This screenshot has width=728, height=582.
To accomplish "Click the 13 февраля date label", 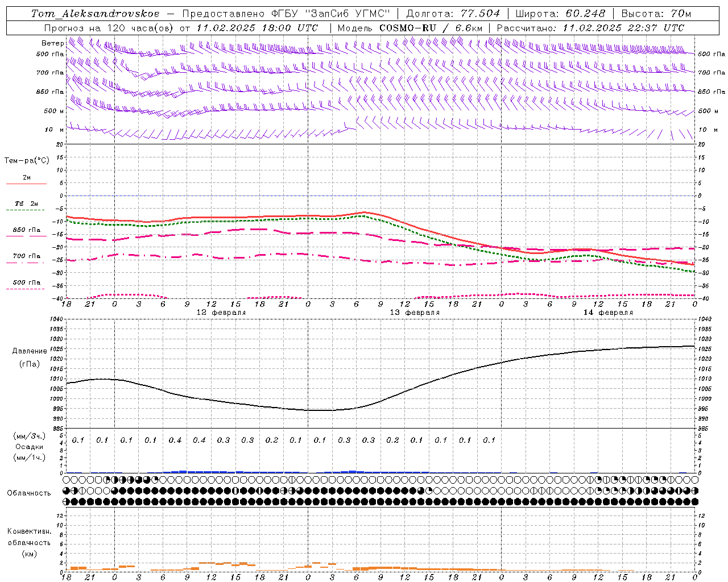I will [415, 313].
